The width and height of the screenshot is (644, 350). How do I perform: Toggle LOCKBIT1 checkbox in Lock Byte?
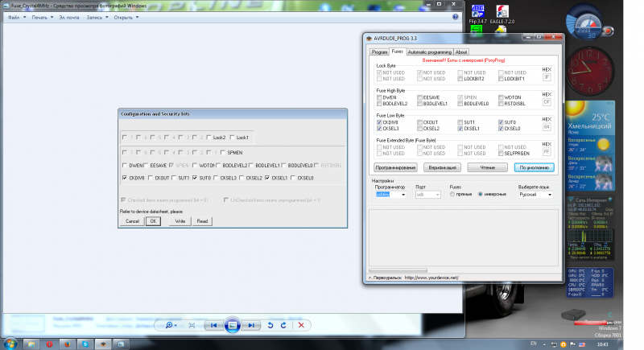(501, 79)
